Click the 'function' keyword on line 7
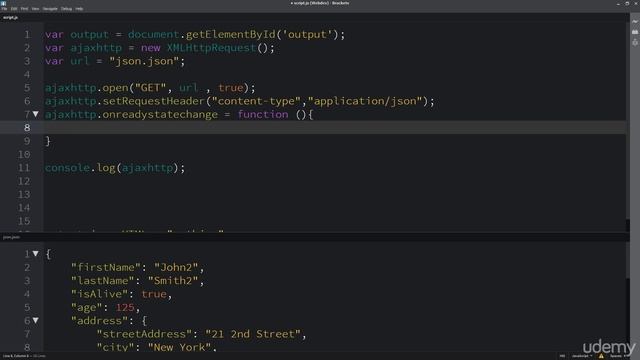This screenshot has width=640, height=360. tap(263, 114)
